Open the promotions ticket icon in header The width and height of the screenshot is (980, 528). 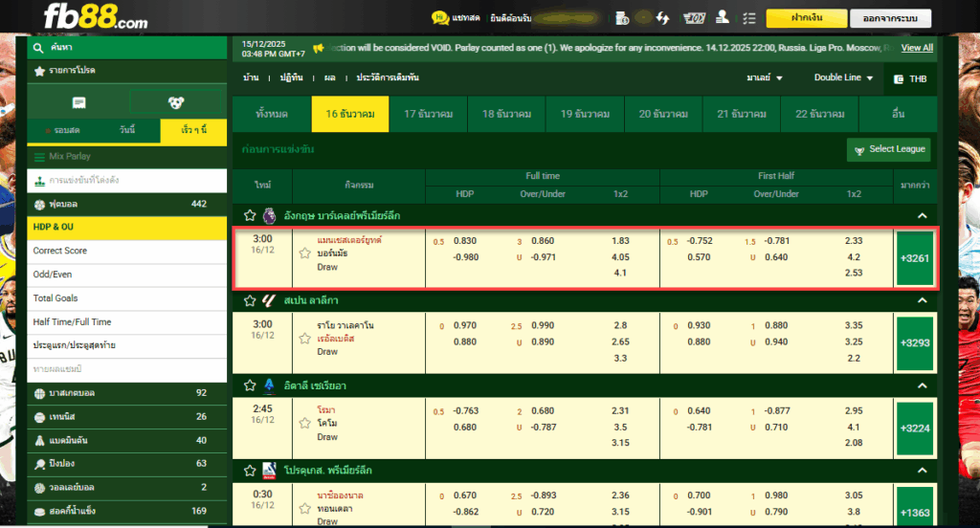695,18
